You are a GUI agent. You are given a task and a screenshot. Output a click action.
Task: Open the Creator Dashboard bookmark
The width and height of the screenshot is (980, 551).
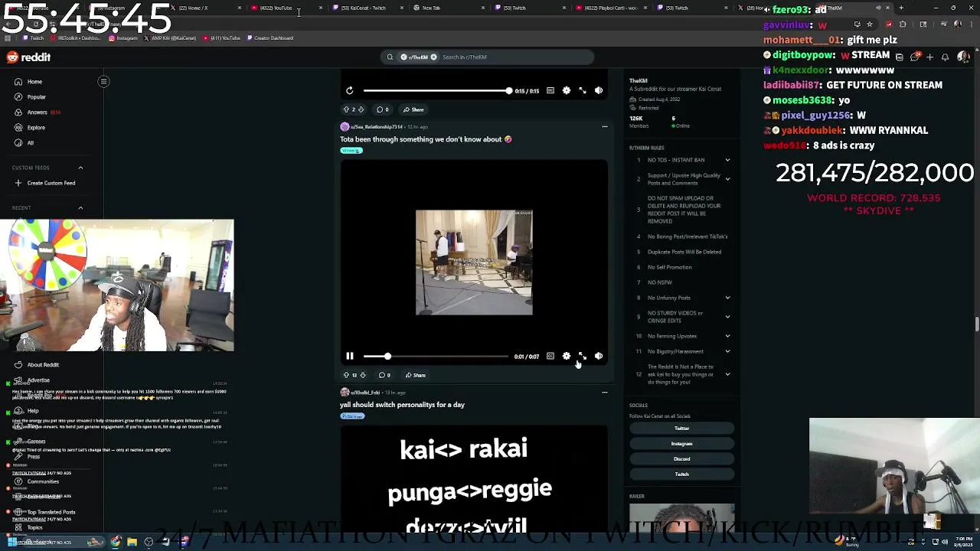tap(270, 37)
